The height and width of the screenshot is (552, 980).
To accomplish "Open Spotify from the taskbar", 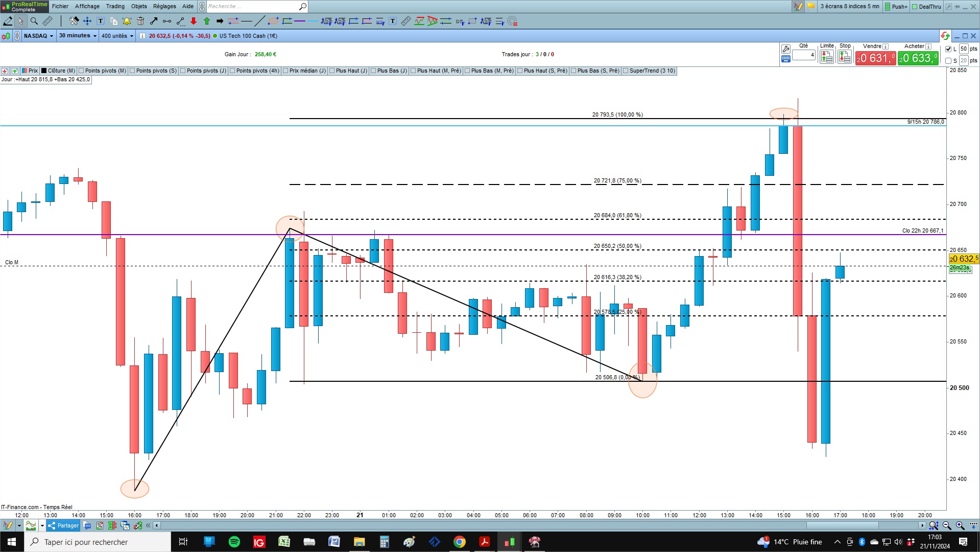I will pos(234,542).
